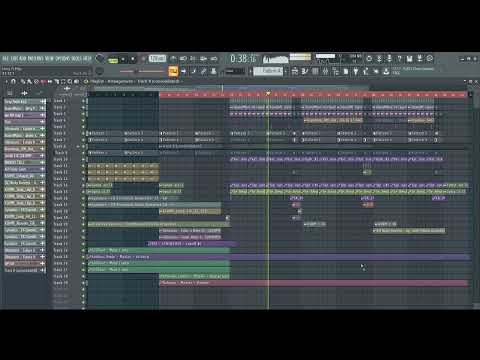Open the plugin picker plug icon
This screenshot has width=480, height=360.
(356, 71)
